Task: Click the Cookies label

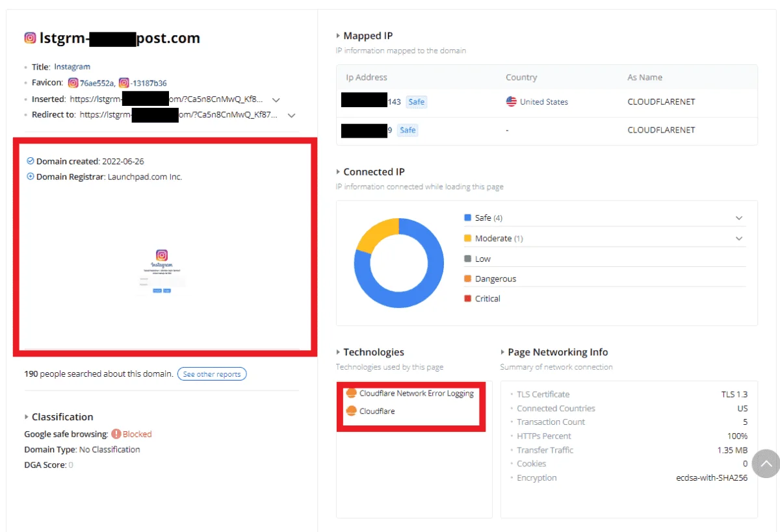Action: [531, 464]
